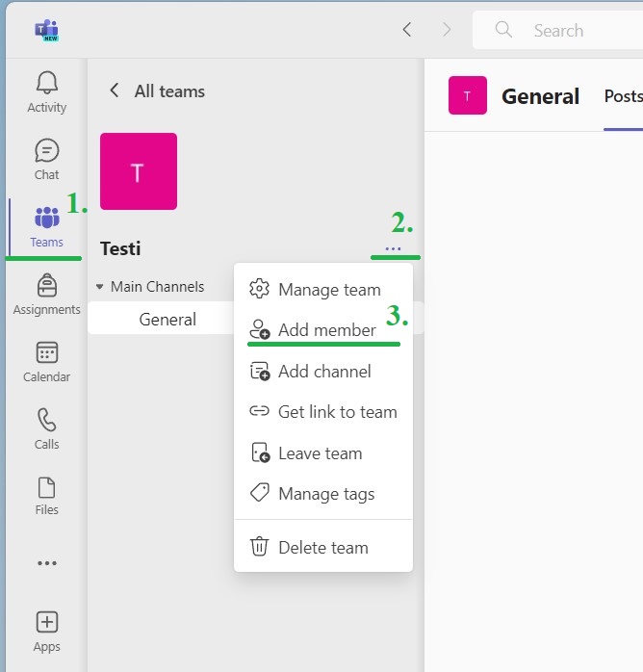This screenshot has width=643, height=672.
Task: Collapse the Main Channels section
Action: pyautogui.click(x=100, y=287)
